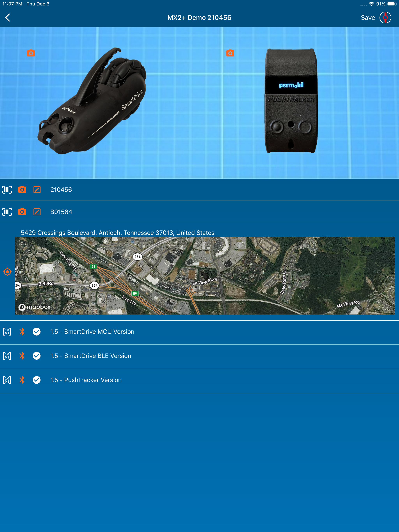Scan barcode for serial B01564

[x=7, y=212]
